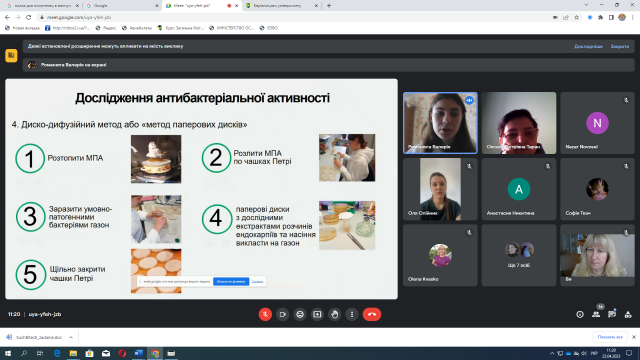Click the share page icon in address bar
Viewport: 640px width, 360px height.
click(566, 18)
